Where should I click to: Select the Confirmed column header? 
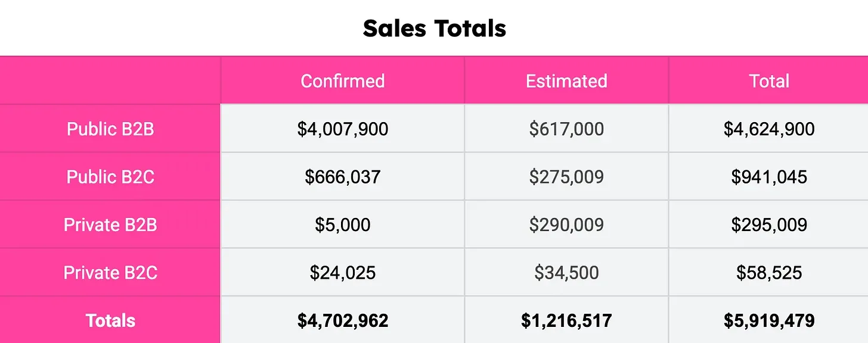tap(343, 81)
